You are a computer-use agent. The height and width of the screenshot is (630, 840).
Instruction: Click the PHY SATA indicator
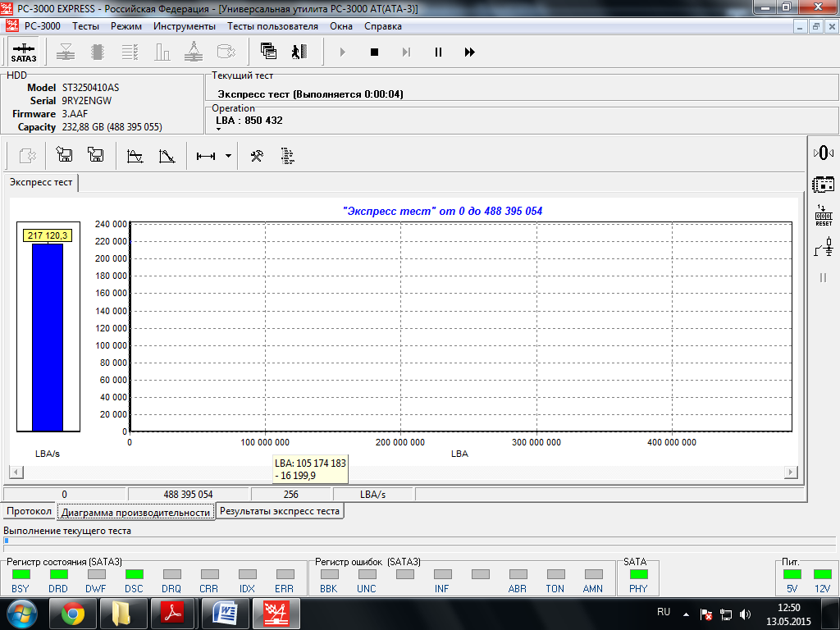pyautogui.click(x=638, y=574)
